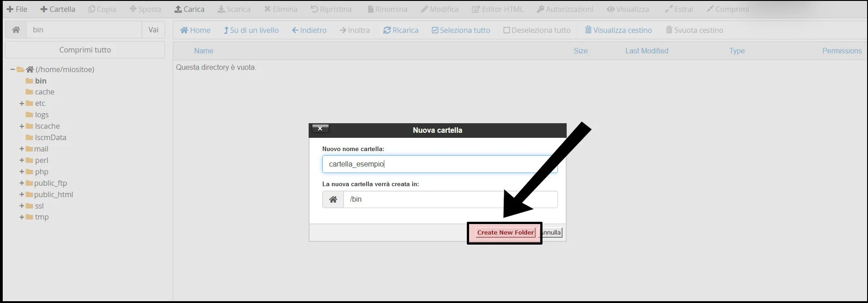Expand the perl folder node
Screen dimensions: 868x303
22,161
